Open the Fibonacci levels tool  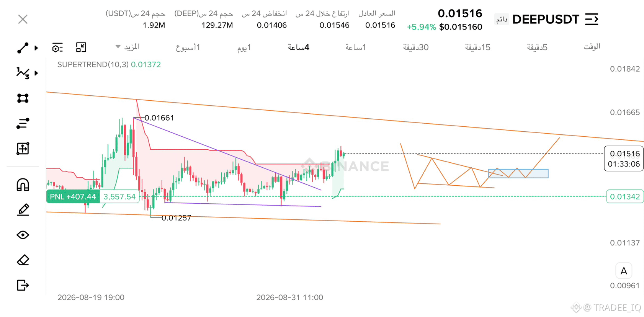pos(23,123)
